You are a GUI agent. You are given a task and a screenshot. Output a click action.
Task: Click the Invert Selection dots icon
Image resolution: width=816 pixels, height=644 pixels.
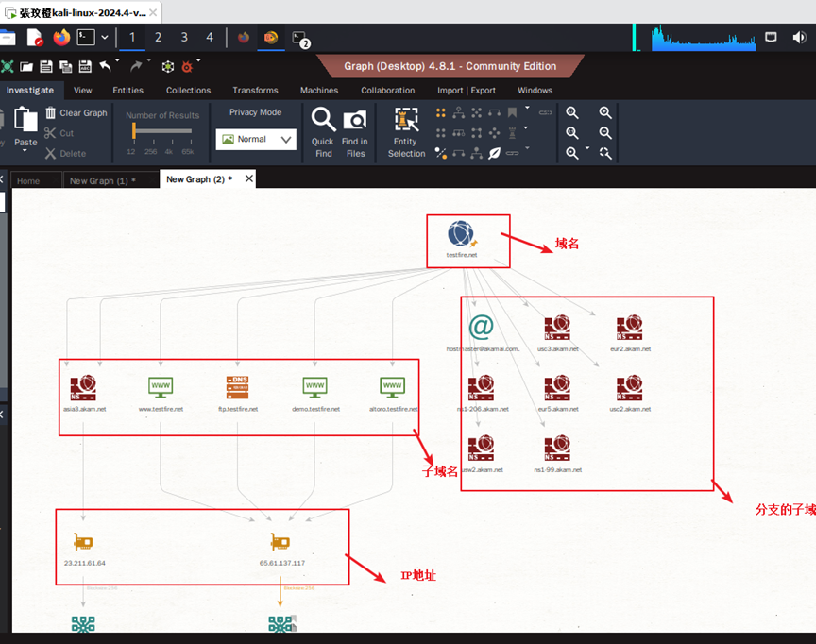441,153
